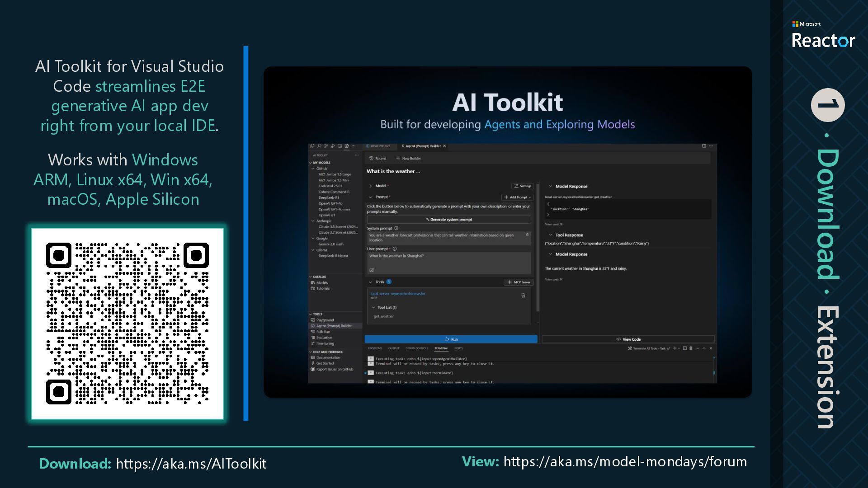Click Generate system prompt button

tap(449, 220)
